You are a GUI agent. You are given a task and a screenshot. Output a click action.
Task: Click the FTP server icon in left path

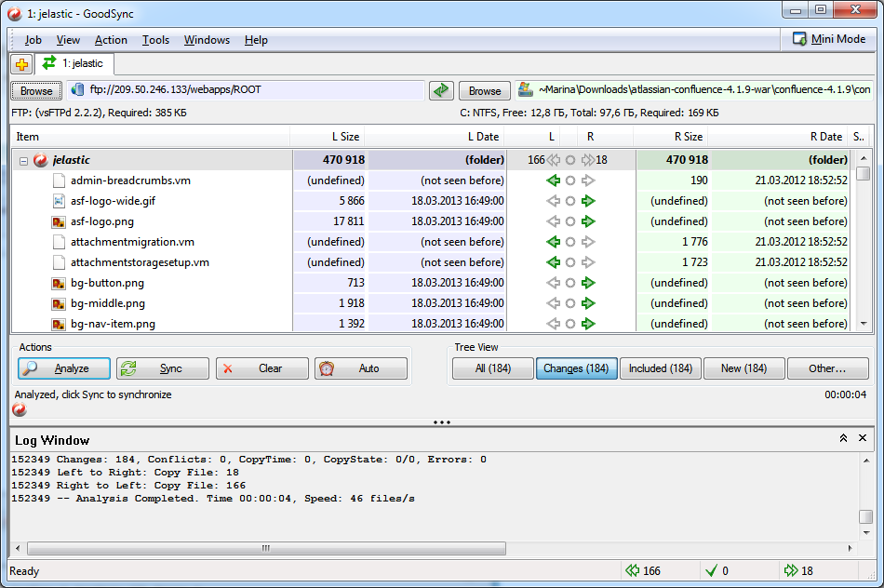(78, 89)
